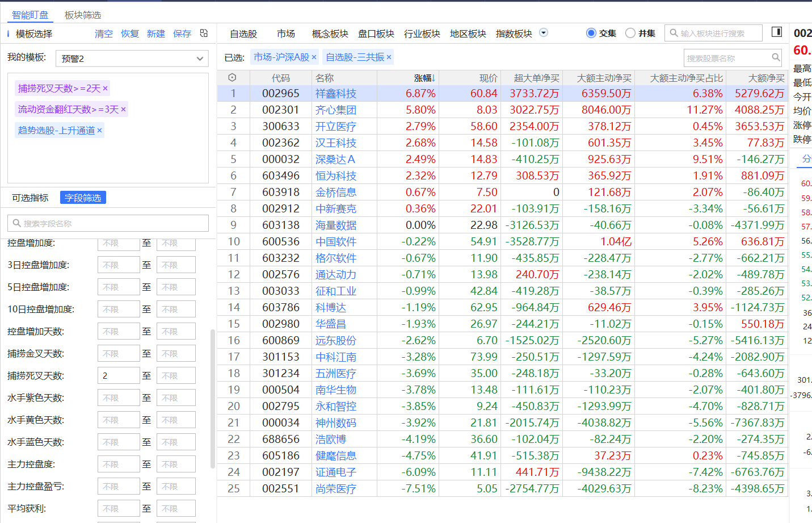Screen dimensions: 812x523
Task: Open the 行业板块 category tab
Action: pyautogui.click(x=422, y=34)
